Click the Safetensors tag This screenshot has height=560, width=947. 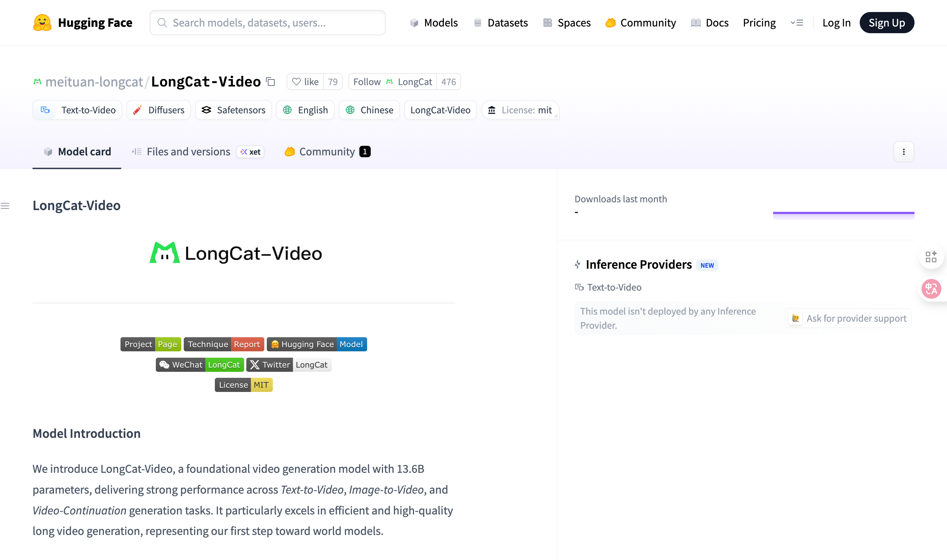(x=233, y=110)
